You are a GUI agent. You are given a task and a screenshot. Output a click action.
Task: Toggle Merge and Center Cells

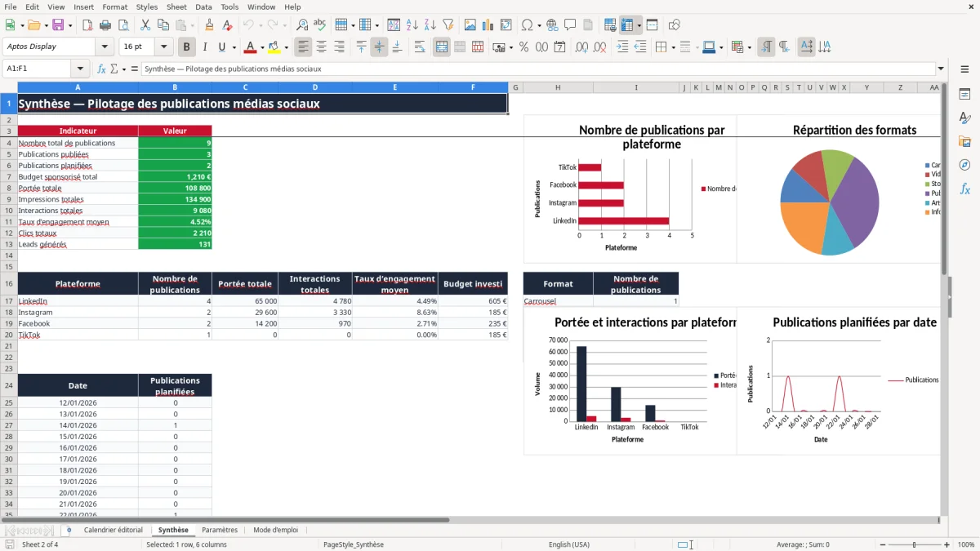442,47
